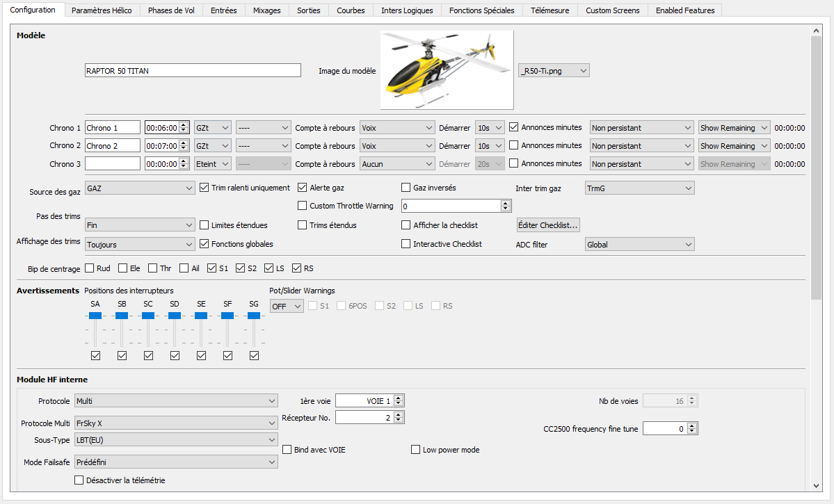Increment the Chrono 1 time spinner

[x=184, y=125]
